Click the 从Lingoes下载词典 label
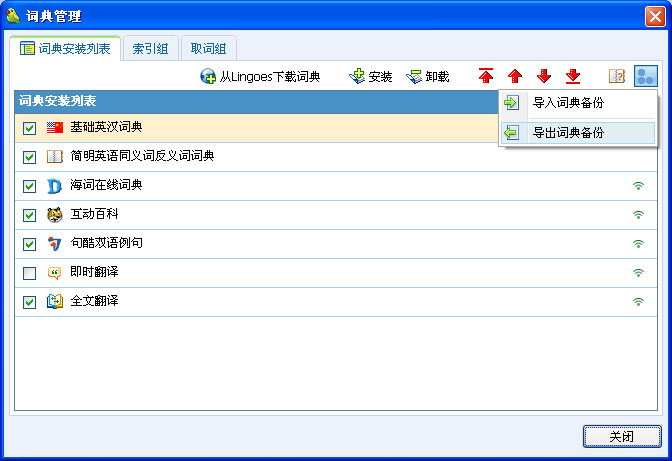 pos(270,77)
